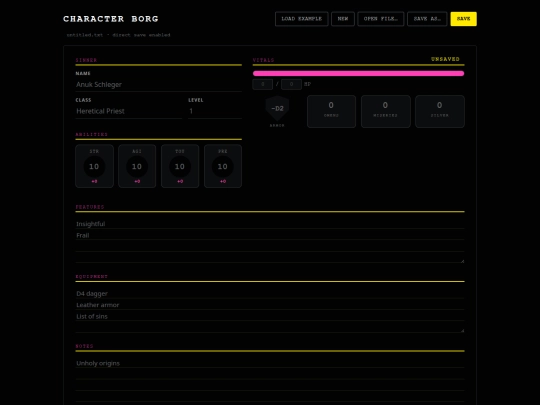Edit the Class field Heretical Priest
This screenshot has height=405, width=540.
coord(129,111)
